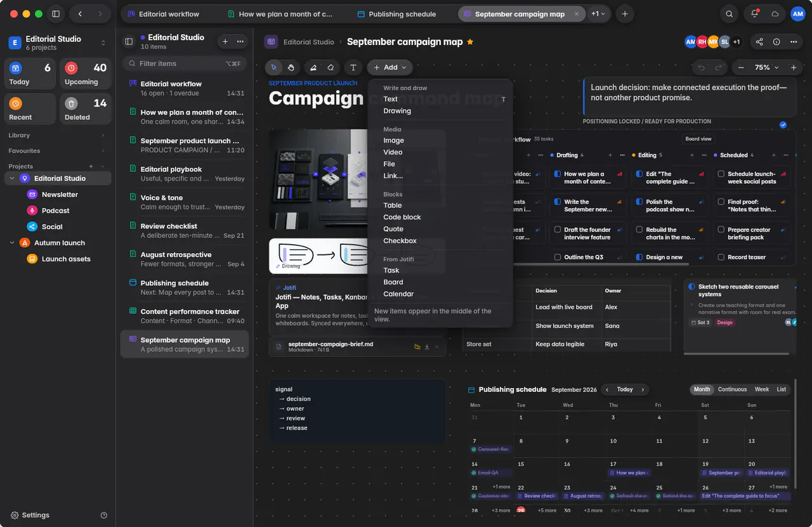
Task: Switch calendar to List view
Action: point(781,389)
